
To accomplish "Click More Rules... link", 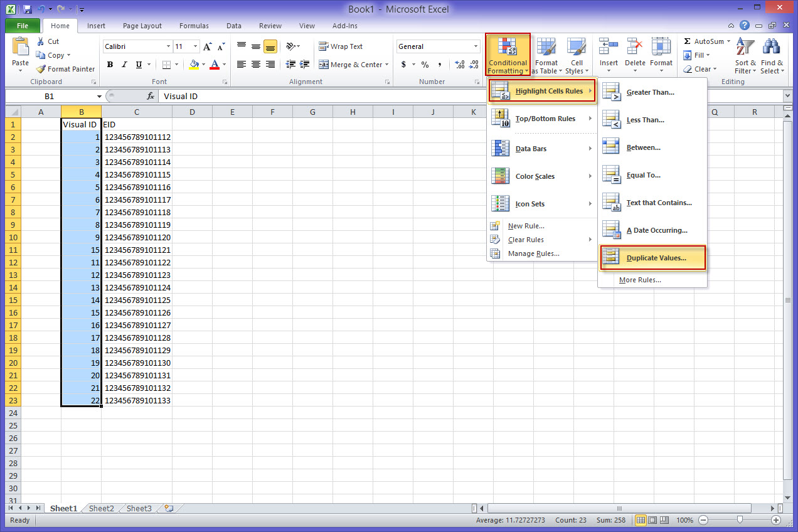I will [640, 280].
